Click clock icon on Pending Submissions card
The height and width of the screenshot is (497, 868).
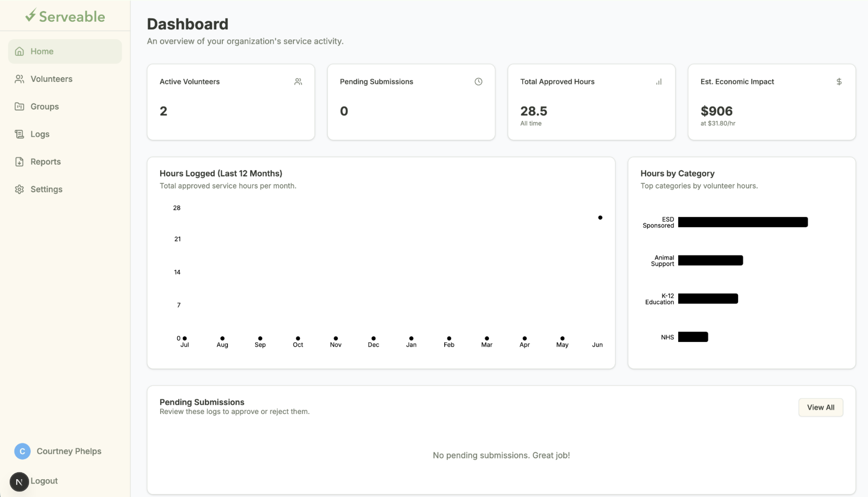(x=478, y=82)
